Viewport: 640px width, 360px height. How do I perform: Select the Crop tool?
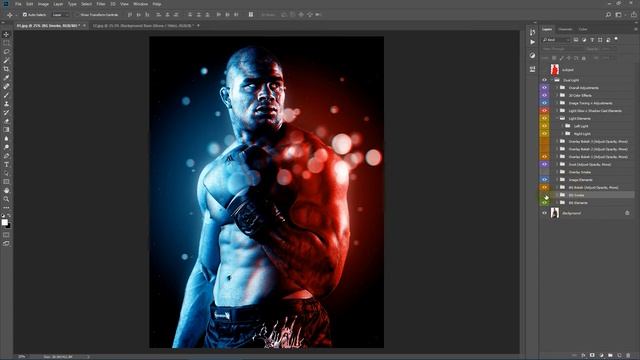click(6, 69)
